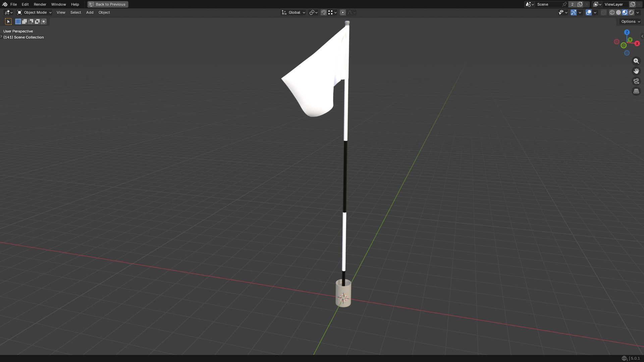Viewport: 644px width, 362px height.
Task: Click the X axis on navigation gizmo
Action: coord(637,44)
